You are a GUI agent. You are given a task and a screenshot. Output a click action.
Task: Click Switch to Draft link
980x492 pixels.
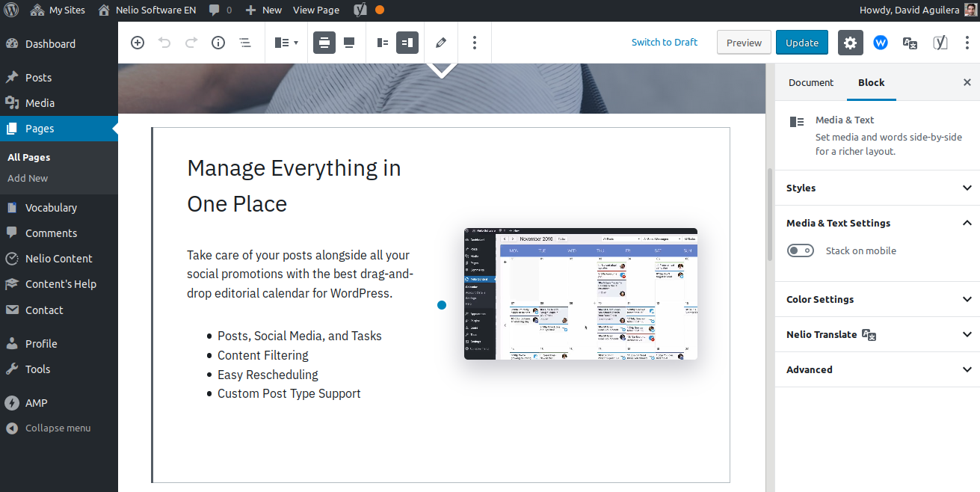[664, 42]
